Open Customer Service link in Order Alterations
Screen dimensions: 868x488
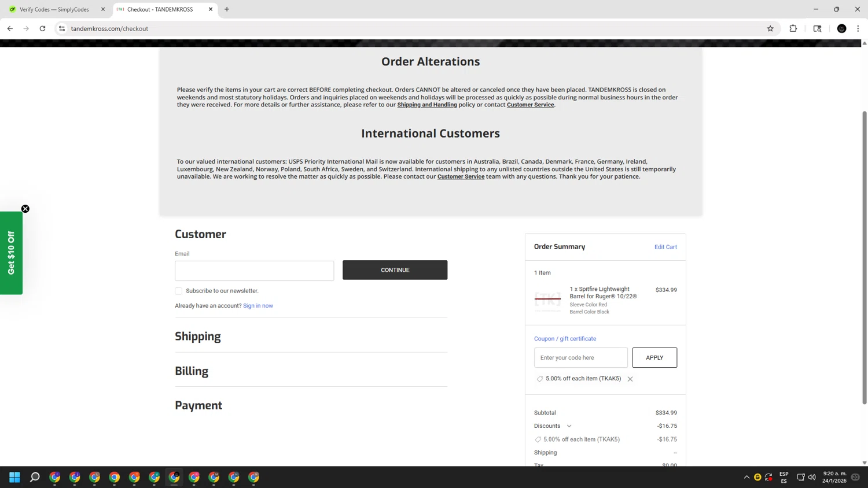tap(530, 105)
